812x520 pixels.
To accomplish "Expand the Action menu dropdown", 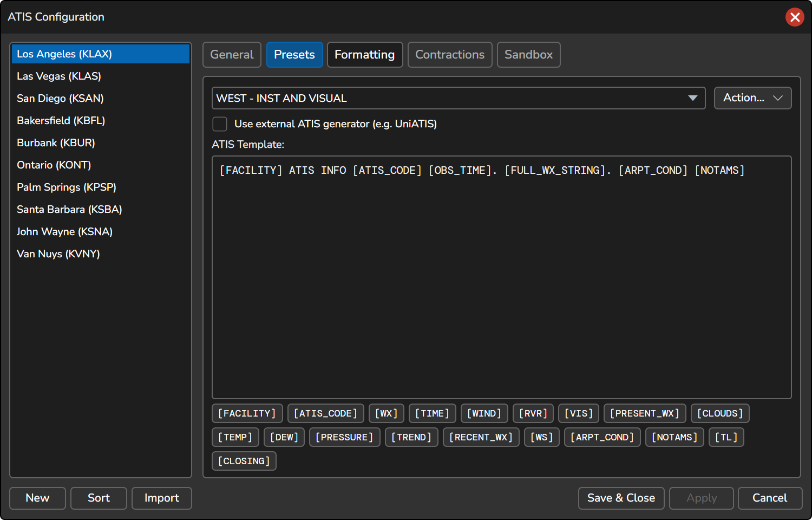I will pyautogui.click(x=752, y=98).
